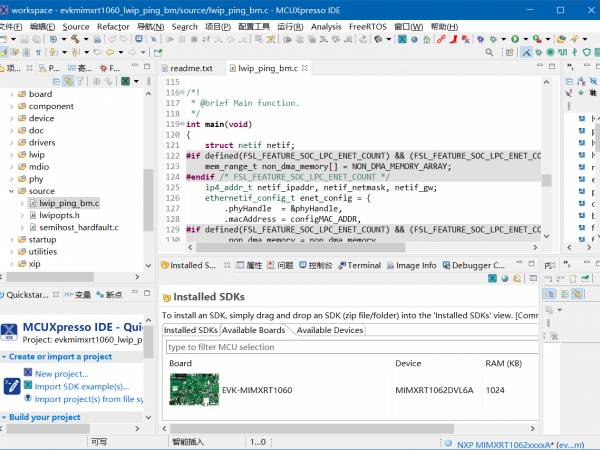Switch to the Available Boards tab

254,330
